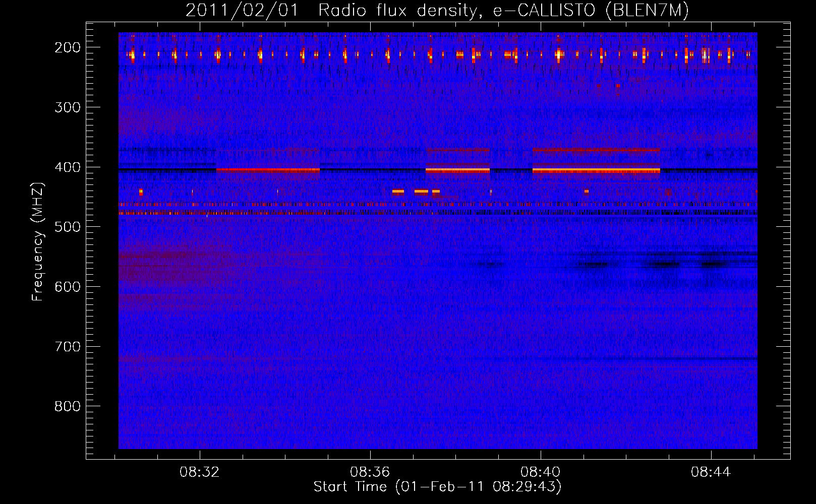Click the '500' frequency axis label
This screenshot has height=504, width=816.
tap(67, 227)
